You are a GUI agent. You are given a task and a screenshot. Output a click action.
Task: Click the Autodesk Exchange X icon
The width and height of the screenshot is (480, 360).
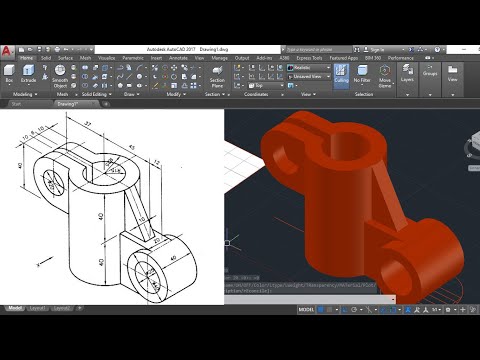tap(411, 50)
